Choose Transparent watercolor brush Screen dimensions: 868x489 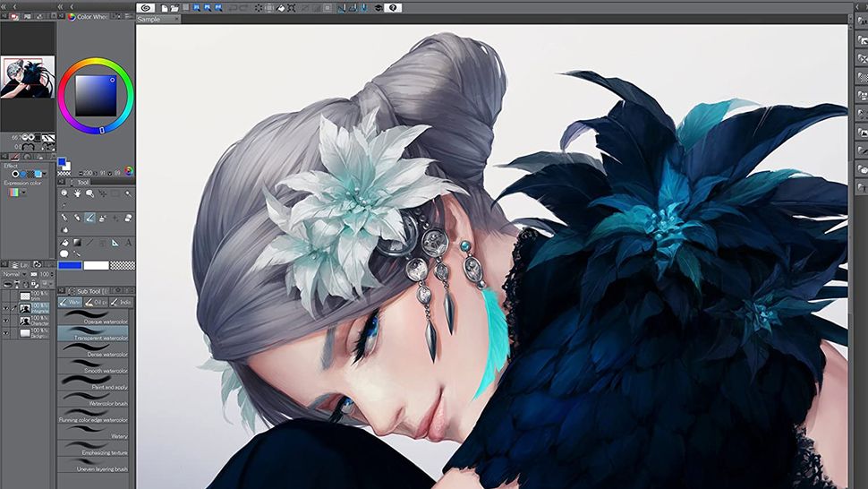[x=93, y=333]
